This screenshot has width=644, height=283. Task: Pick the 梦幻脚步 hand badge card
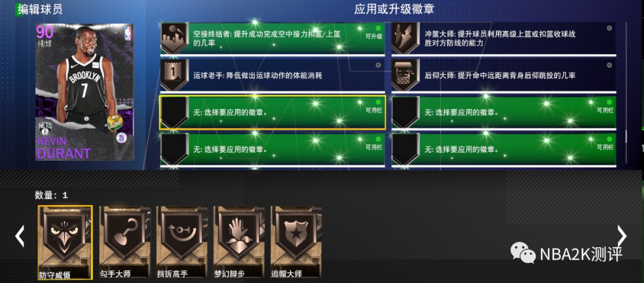(x=239, y=242)
